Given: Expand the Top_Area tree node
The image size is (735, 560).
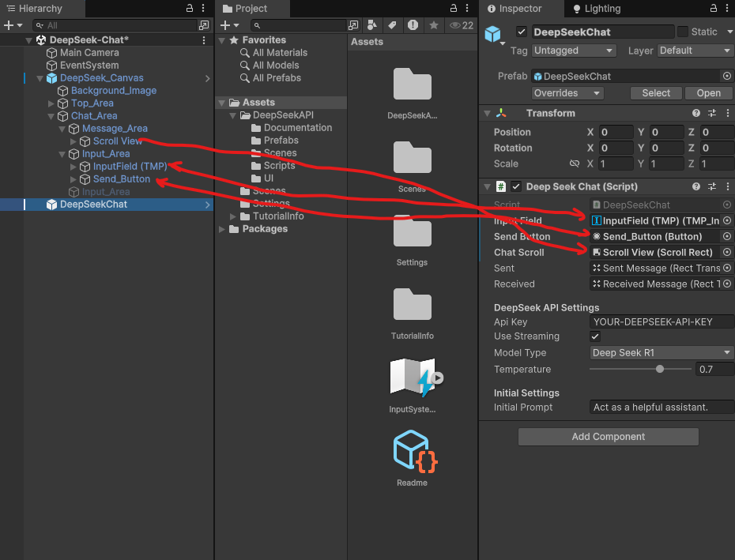Looking at the screenshot, I should [51, 103].
